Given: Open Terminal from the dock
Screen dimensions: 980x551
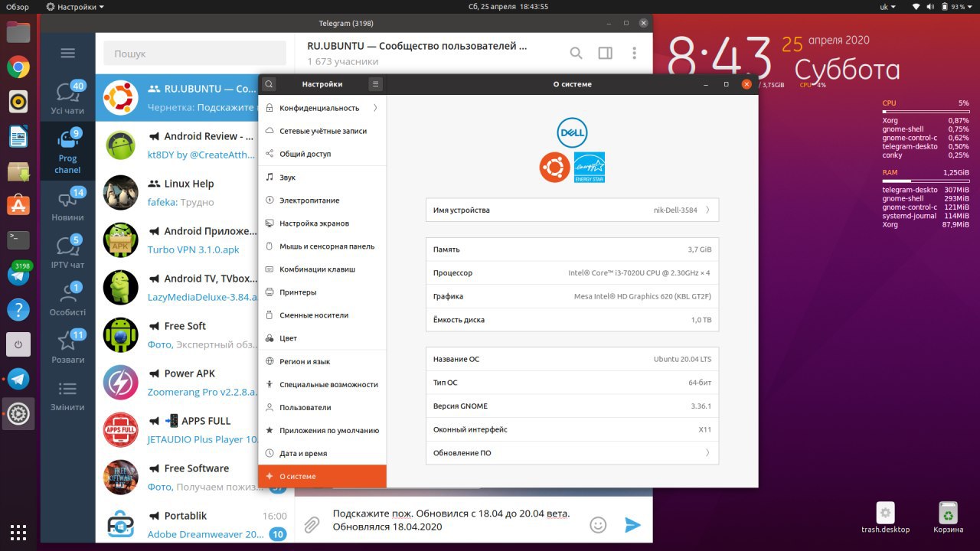Looking at the screenshot, I should pyautogui.click(x=18, y=240).
